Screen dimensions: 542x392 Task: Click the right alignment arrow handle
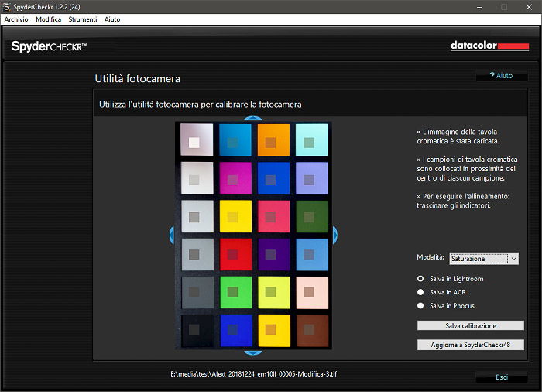click(x=335, y=236)
